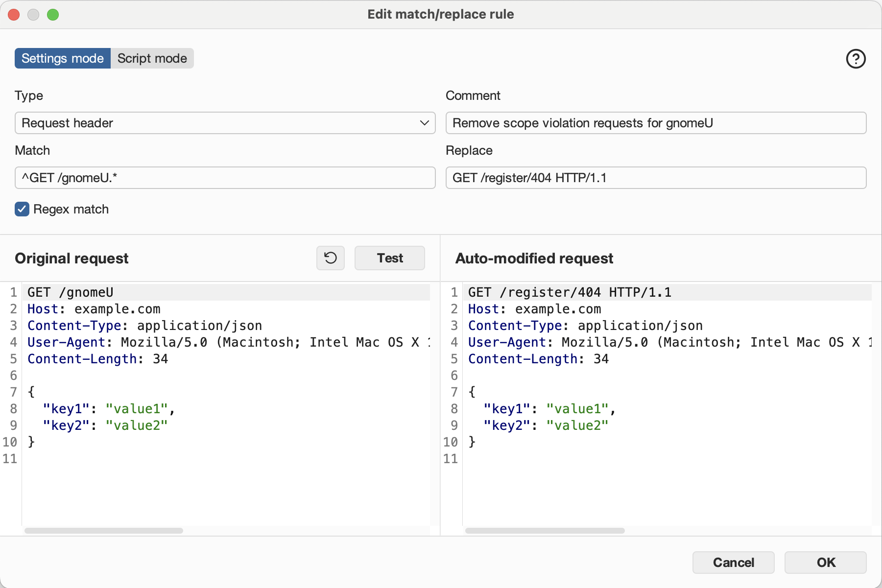Click "key1" line in original request

pos(109,409)
